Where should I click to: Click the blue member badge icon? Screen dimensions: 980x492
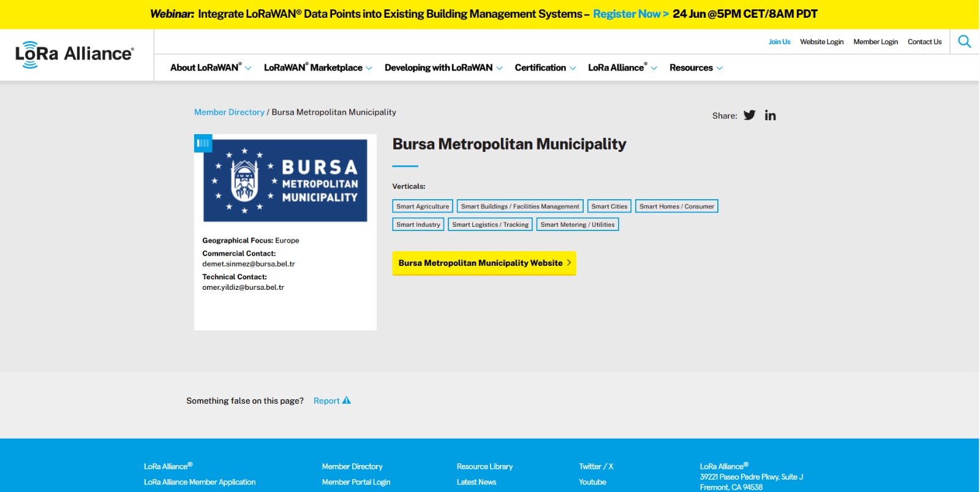(x=203, y=143)
